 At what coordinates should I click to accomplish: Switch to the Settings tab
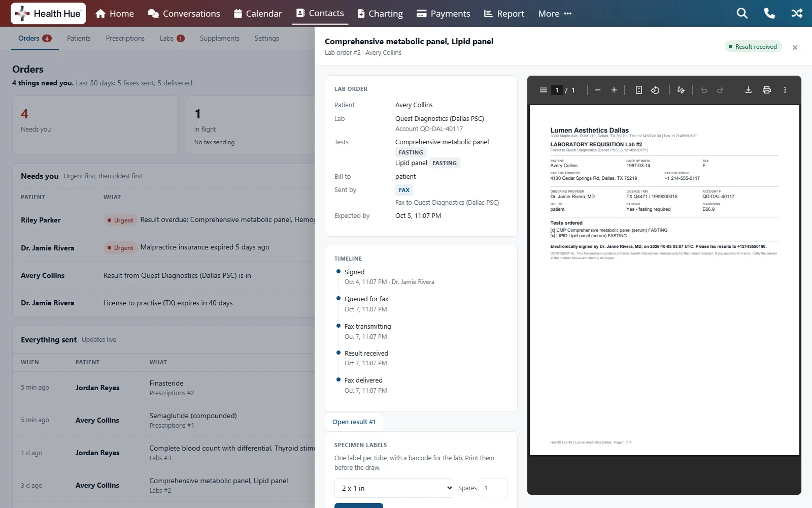click(x=267, y=38)
